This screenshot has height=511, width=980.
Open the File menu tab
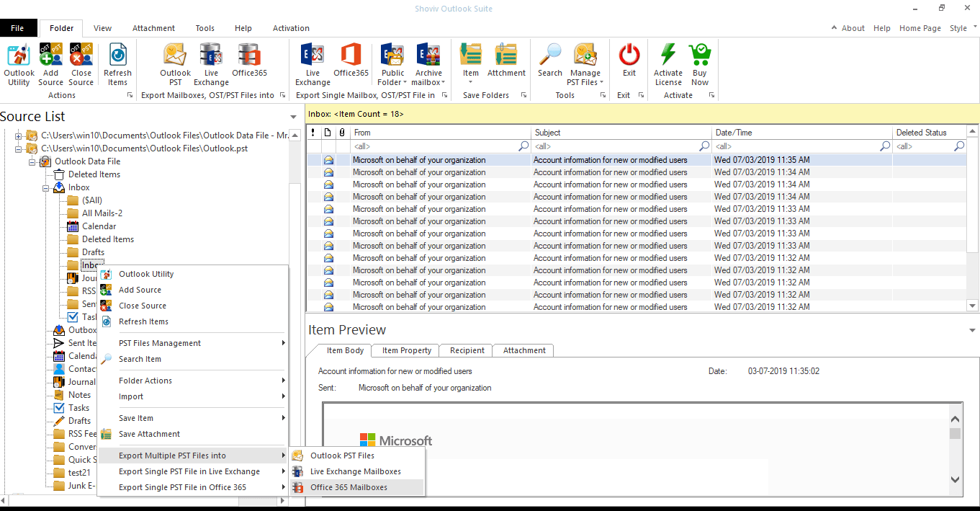17,28
